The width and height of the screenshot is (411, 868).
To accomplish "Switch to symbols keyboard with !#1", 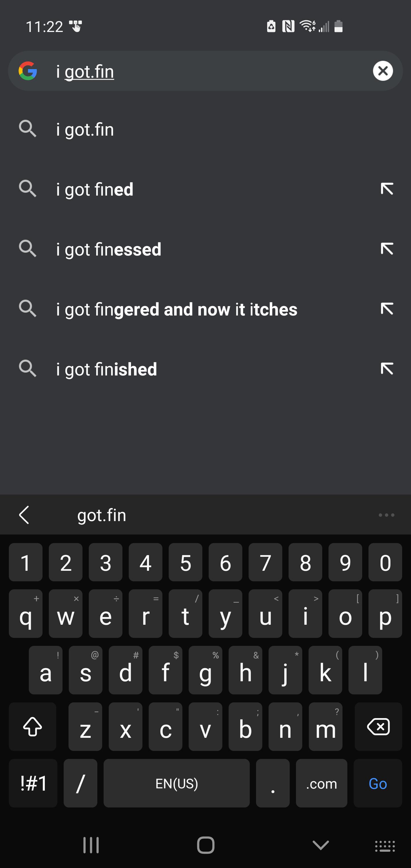I will coord(33,783).
